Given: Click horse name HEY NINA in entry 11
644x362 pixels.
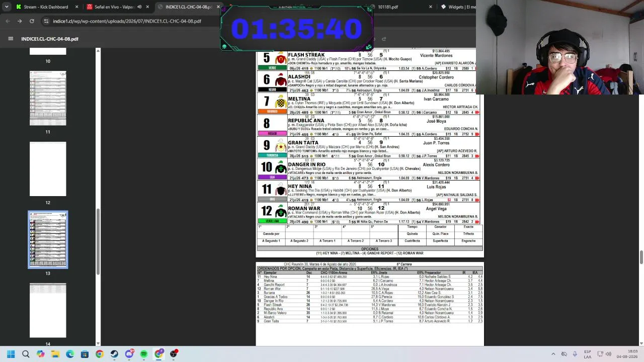Looking at the screenshot, I should (300, 187).
